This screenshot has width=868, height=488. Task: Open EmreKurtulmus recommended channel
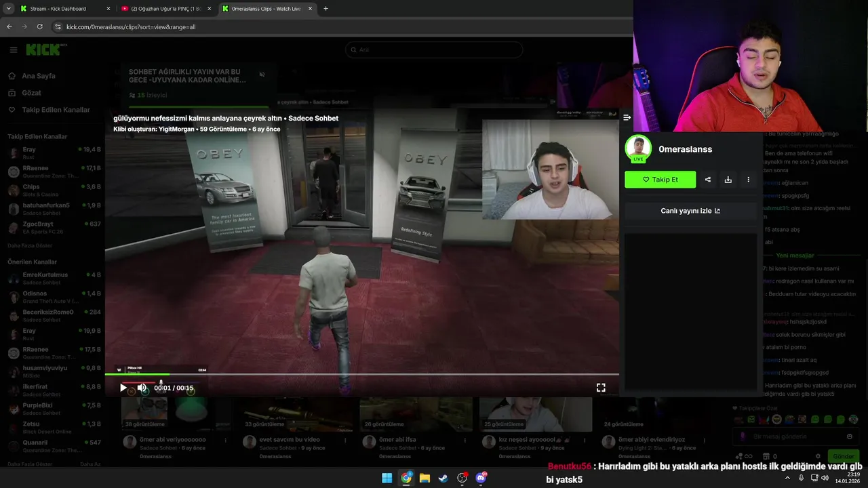coord(54,278)
